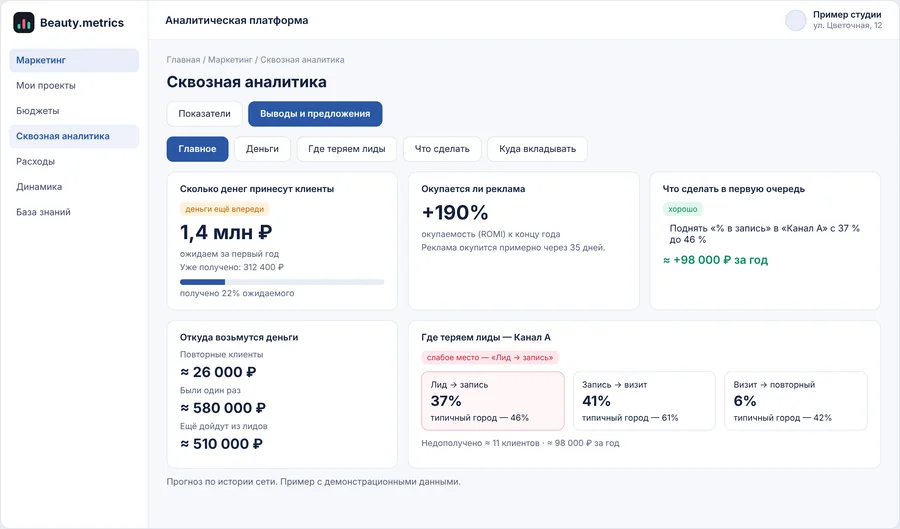Click the Прогноз по истории сети footnote
Screen dimensions: 900x529
pos(313,482)
